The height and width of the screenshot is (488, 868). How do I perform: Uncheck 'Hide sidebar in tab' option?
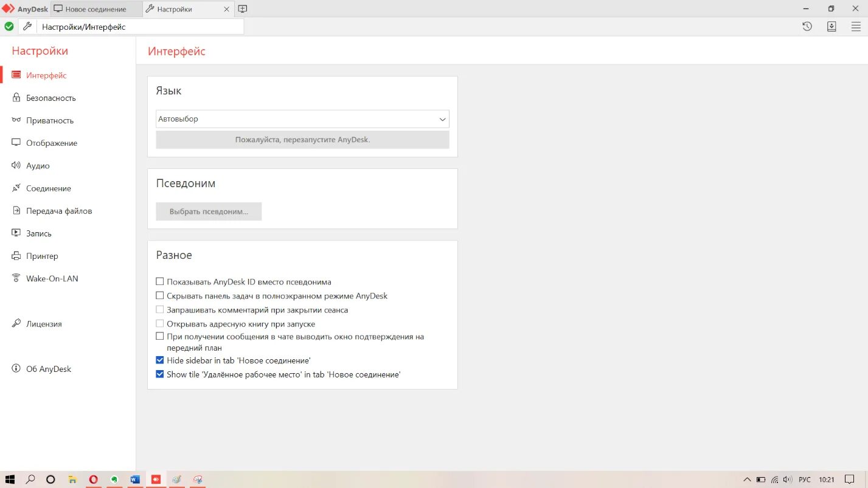pyautogui.click(x=160, y=360)
